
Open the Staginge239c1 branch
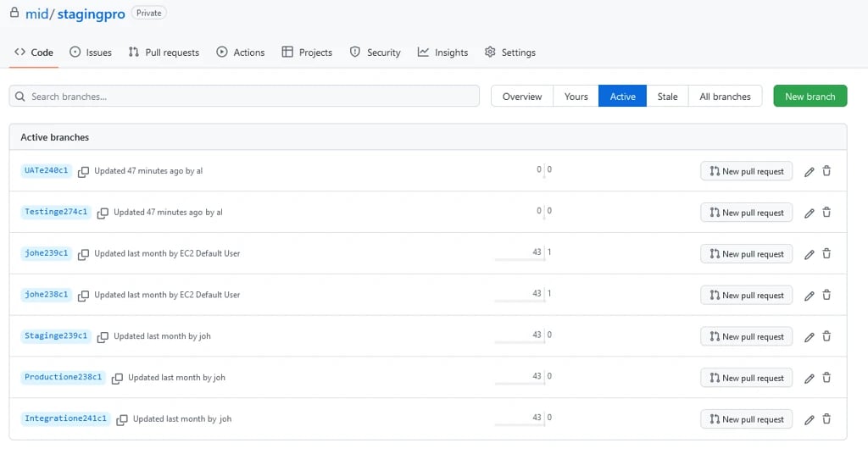pyautogui.click(x=56, y=335)
